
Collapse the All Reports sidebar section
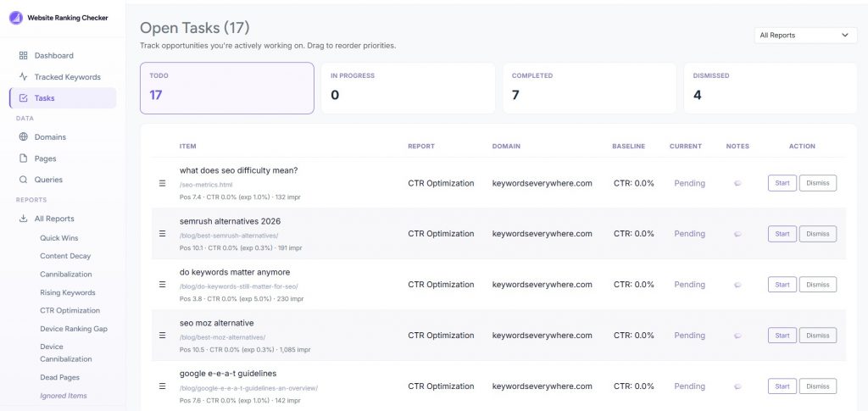tap(23, 219)
